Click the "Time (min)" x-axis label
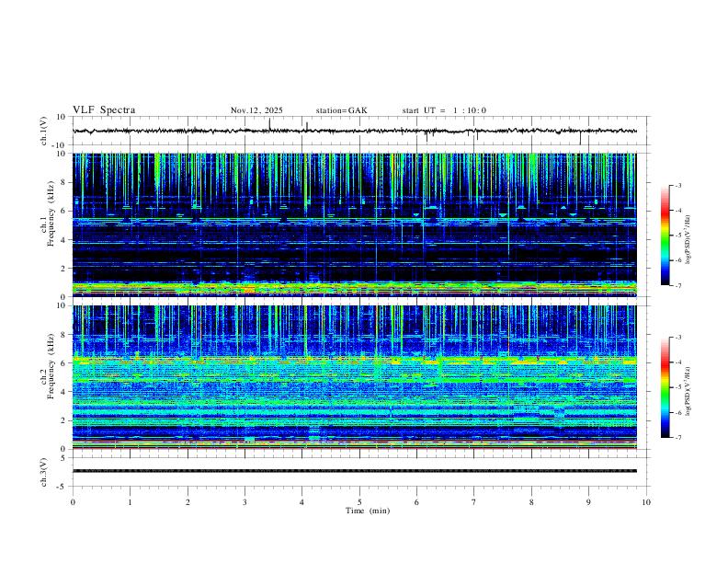This screenshot has height=563, width=728. tap(368, 511)
